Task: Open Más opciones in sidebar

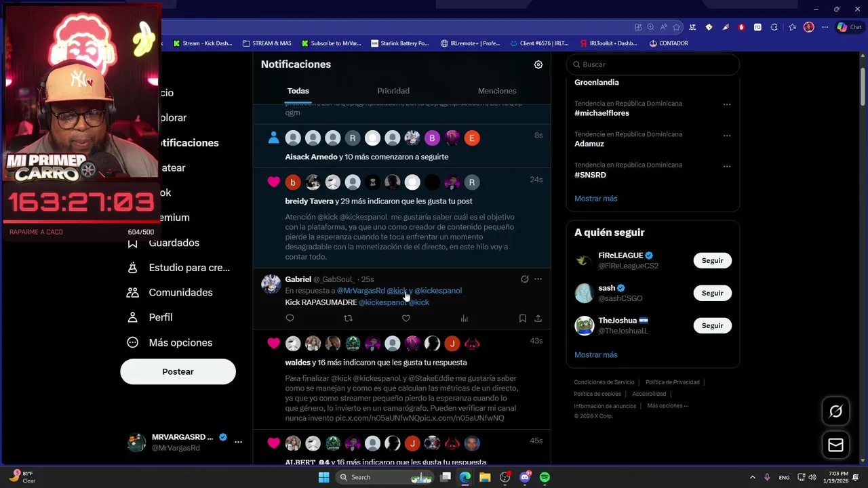Action: (170, 342)
